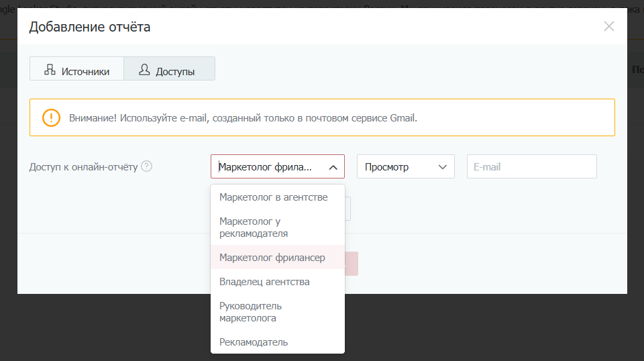Image resolution: width=644 pixels, height=361 pixels.
Task: Switch to the Источники tab
Action: point(76,68)
